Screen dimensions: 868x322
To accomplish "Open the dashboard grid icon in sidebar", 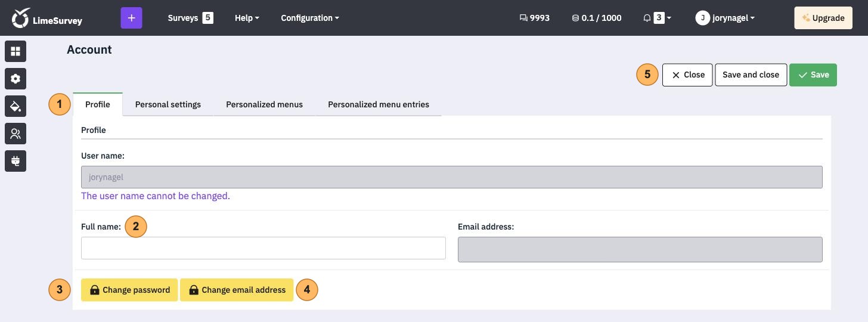I will pyautogui.click(x=15, y=51).
